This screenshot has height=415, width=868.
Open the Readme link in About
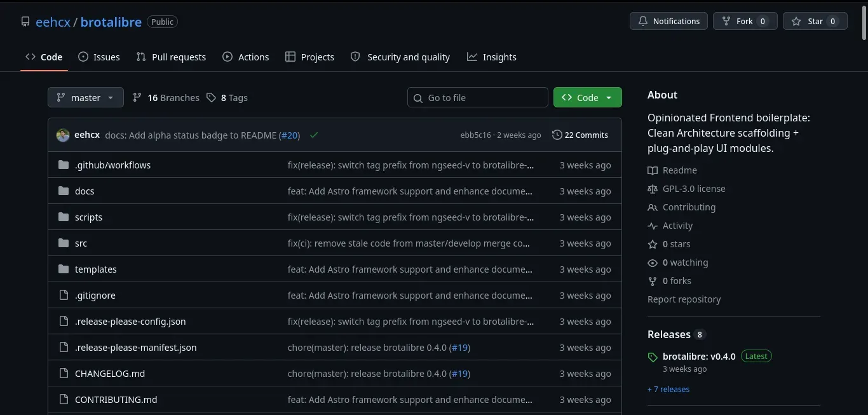click(672, 170)
